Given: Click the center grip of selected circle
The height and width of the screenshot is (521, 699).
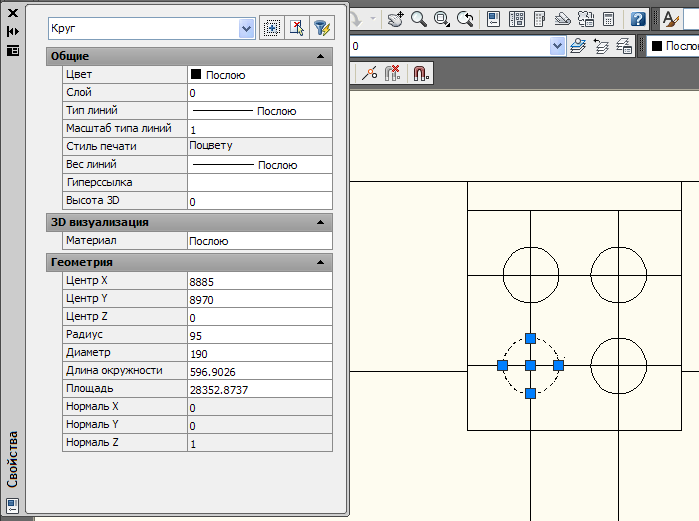Looking at the screenshot, I should tap(530, 366).
